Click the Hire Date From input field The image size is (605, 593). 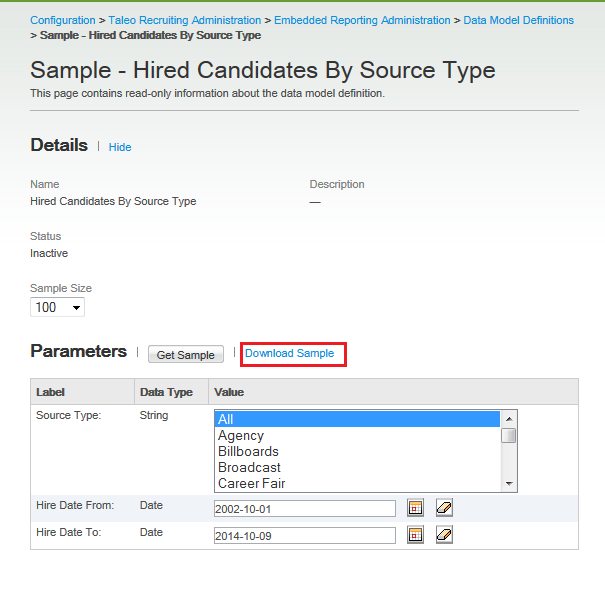point(305,508)
